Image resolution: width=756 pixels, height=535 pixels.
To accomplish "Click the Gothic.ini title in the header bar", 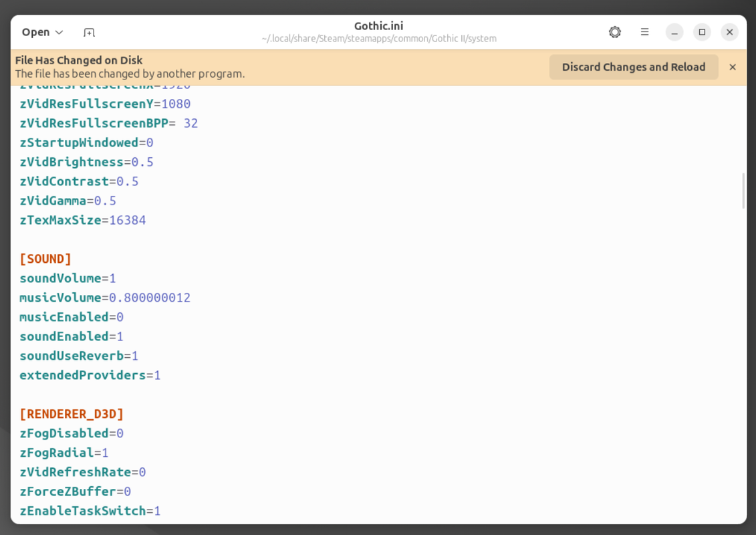I will pyautogui.click(x=378, y=26).
